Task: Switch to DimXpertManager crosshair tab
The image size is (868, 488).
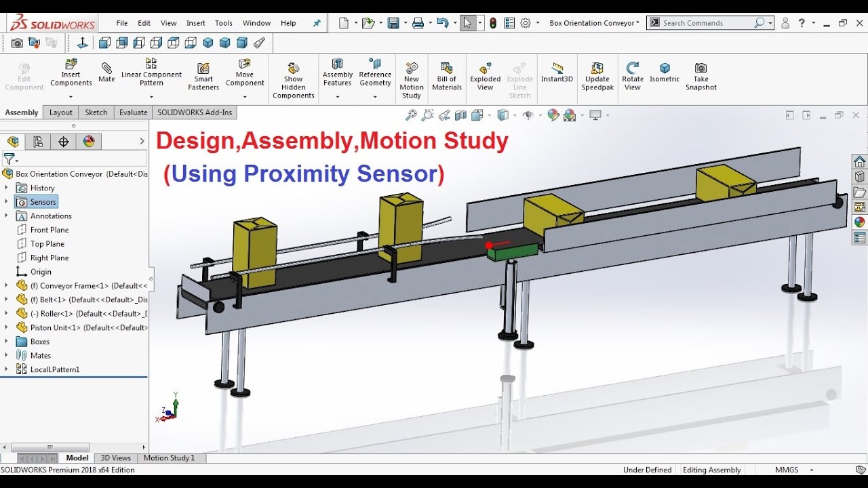Action: 64,141
